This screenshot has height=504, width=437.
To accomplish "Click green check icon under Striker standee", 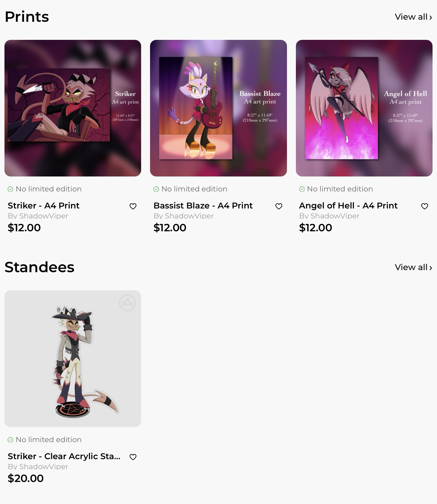I will [10, 440].
